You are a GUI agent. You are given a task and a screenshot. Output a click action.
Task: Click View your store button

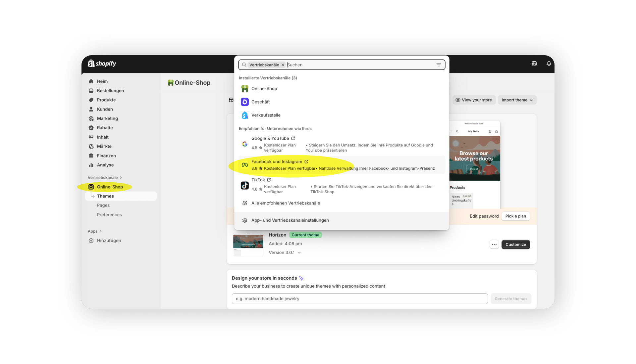click(x=474, y=100)
